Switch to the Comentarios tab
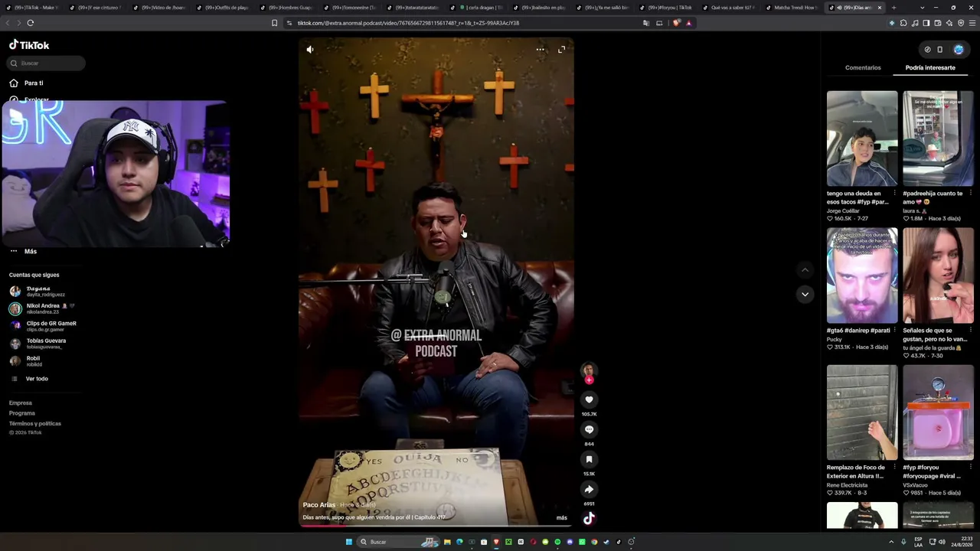 point(863,67)
